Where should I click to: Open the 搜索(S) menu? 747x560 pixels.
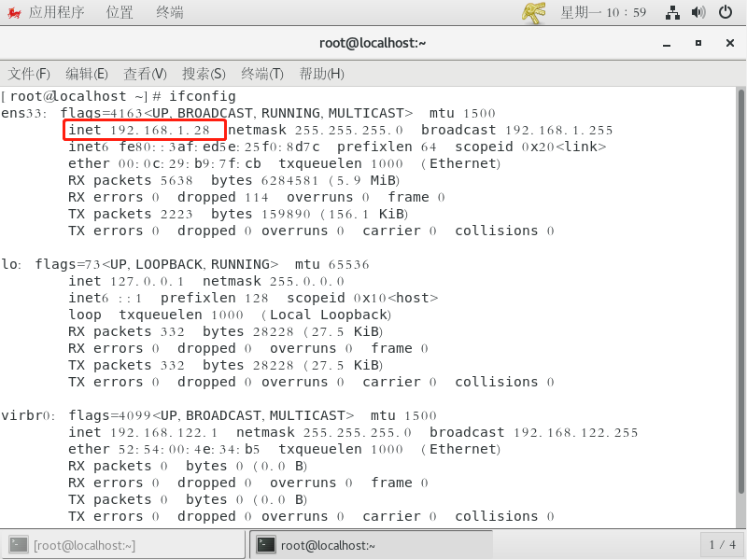pos(204,74)
